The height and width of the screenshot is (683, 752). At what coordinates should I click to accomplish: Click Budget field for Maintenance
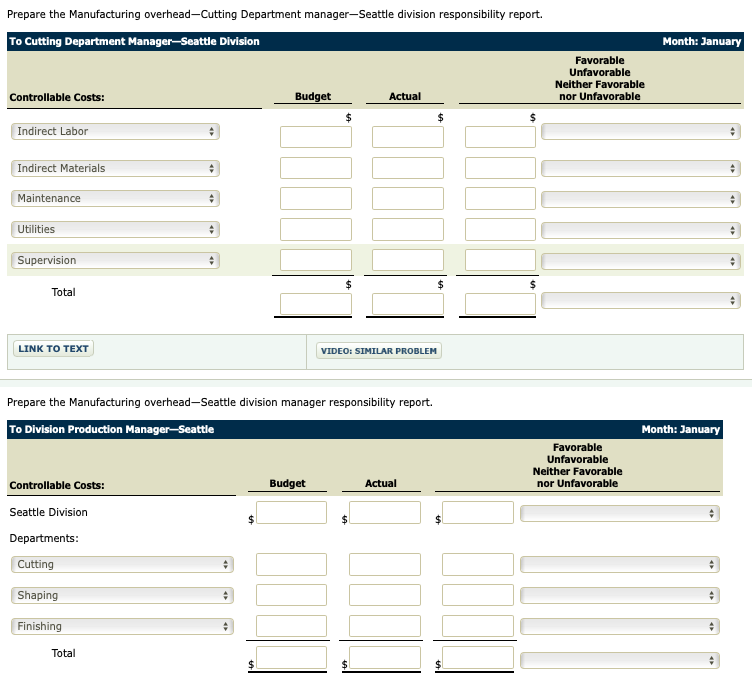point(316,199)
